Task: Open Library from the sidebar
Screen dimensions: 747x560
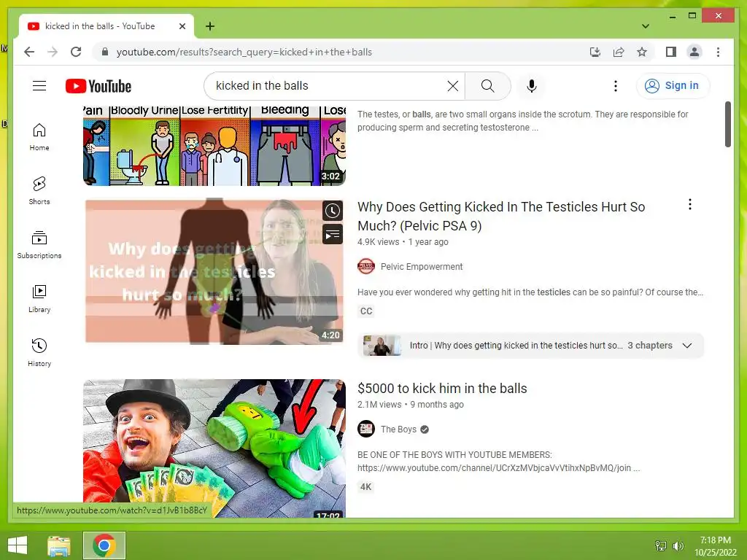Action: (x=39, y=298)
